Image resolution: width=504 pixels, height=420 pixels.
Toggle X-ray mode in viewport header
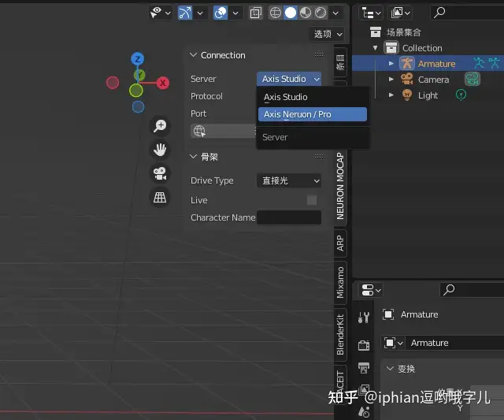tap(255, 13)
